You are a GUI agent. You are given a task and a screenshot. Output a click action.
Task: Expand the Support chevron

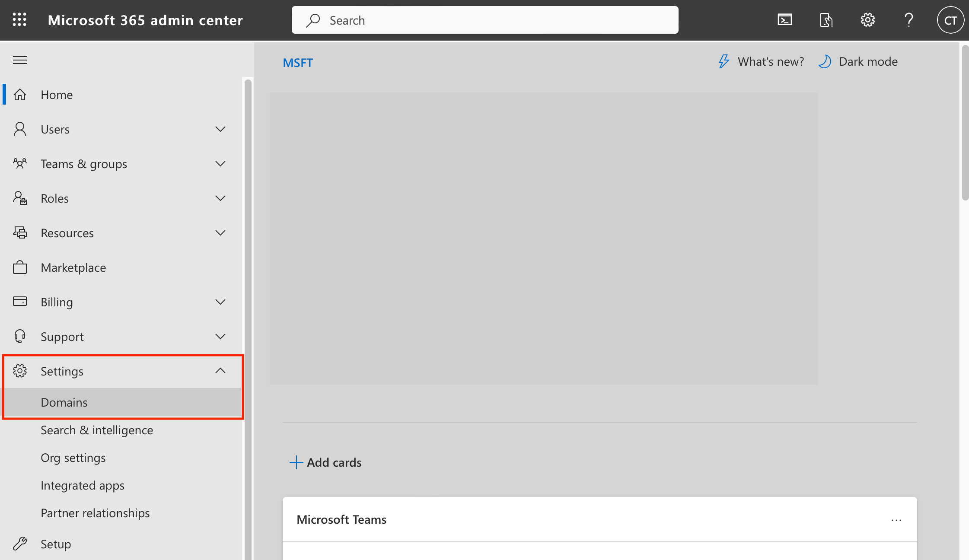click(x=220, y=337)
